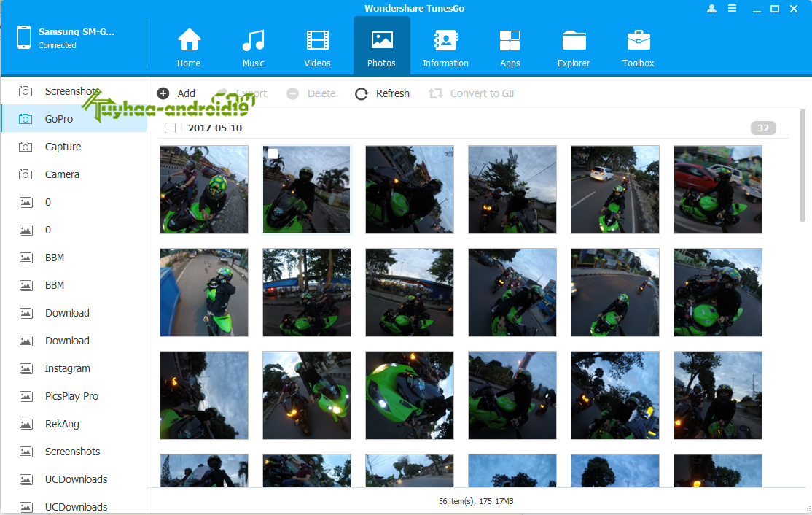Click the 56 item(s), 175.17MB status text
Image resolution: width=812 pixels, height=515 pixels.
pos(476,501)
